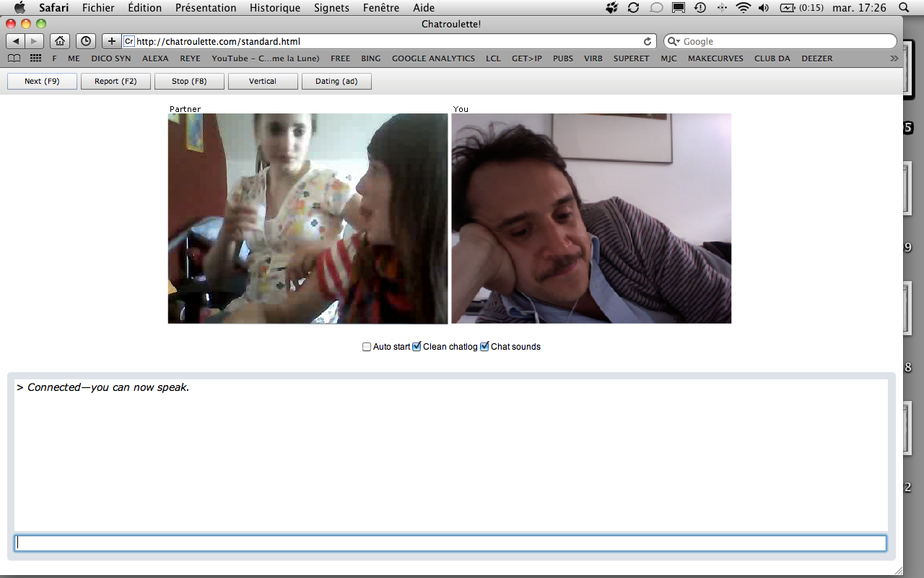Add bookmark with the plus button
The height and width of the screenshot is (578, 924).
point(111,41)
